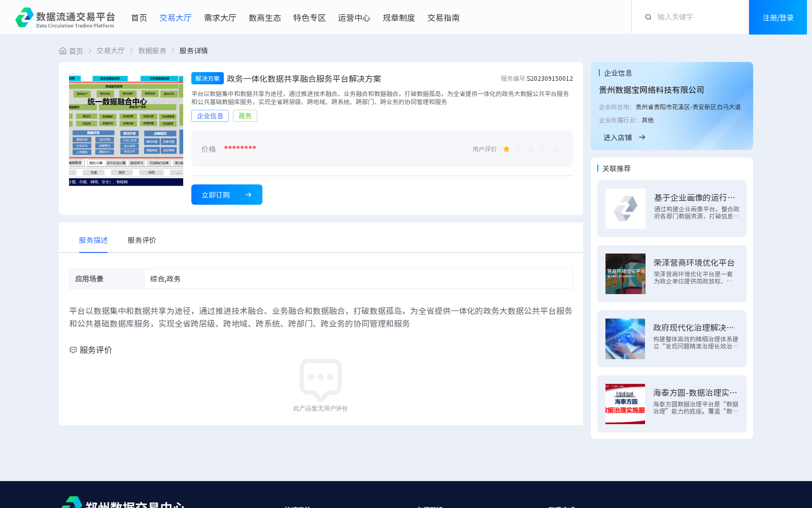The width and height of the screenshot is (812, 508).
Task: Select the fifth rating star
Action: pos(555,149)
